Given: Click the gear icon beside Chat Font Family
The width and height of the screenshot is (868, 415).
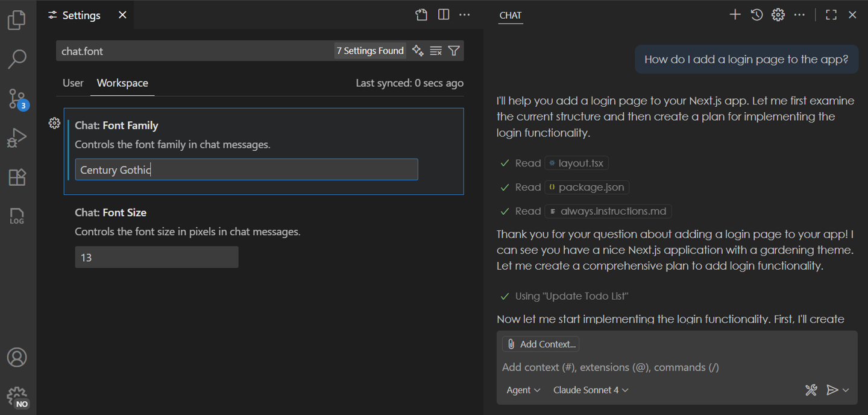Looking at the screenshot, I should pos(54,123).
